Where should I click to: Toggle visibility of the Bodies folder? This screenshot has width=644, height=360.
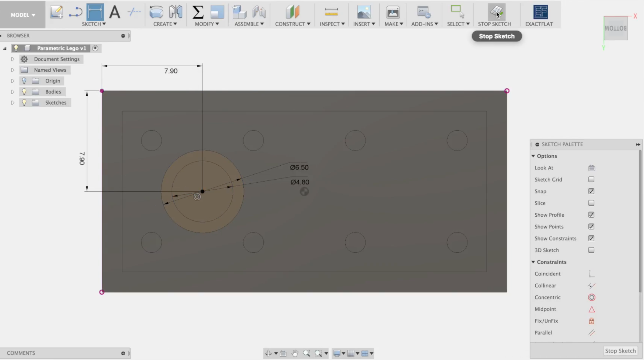tap(24, 92)
